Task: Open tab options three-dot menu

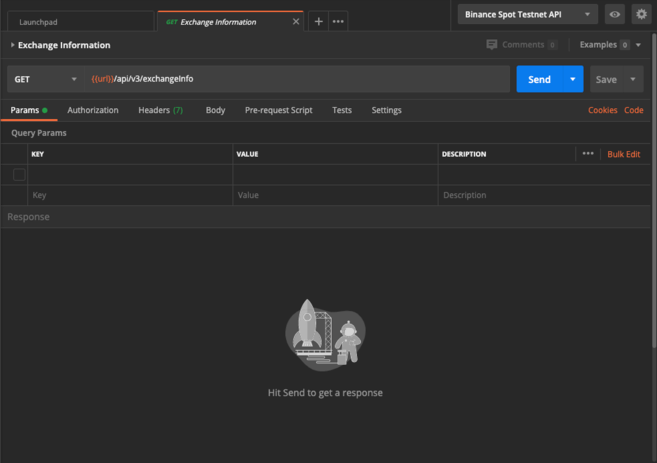Action: (x=339, y=21)
